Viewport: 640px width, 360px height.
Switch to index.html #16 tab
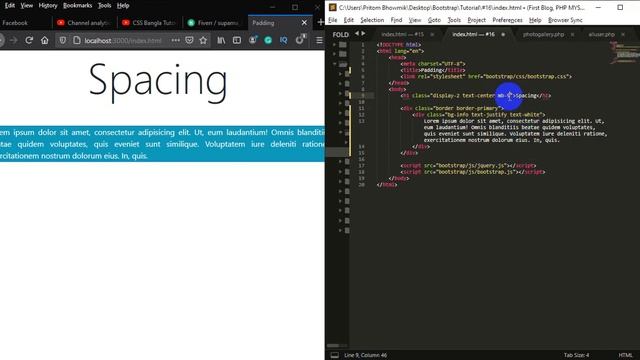click(x=473, y=35)
